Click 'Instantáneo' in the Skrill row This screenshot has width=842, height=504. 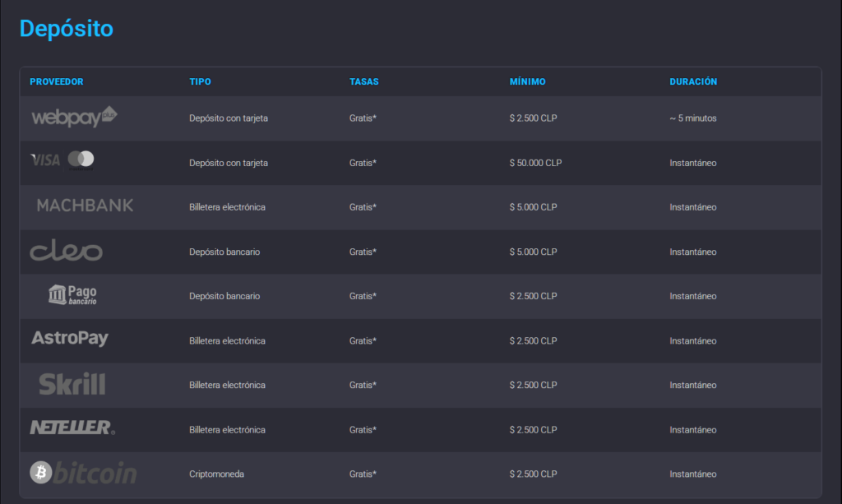pyautogui.click(x=692, y=385)
